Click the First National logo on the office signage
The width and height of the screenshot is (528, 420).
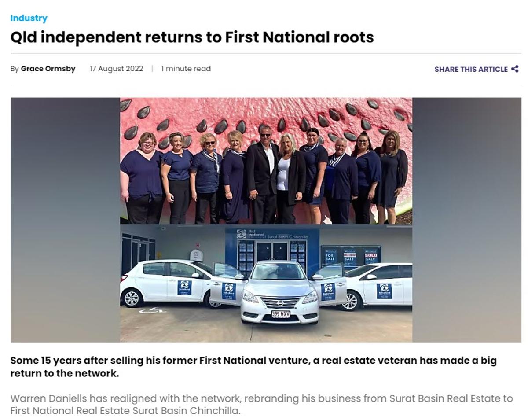point(242,234)
